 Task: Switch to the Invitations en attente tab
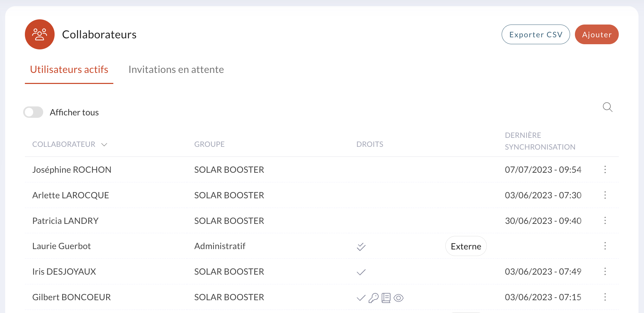tap(176, 69)
